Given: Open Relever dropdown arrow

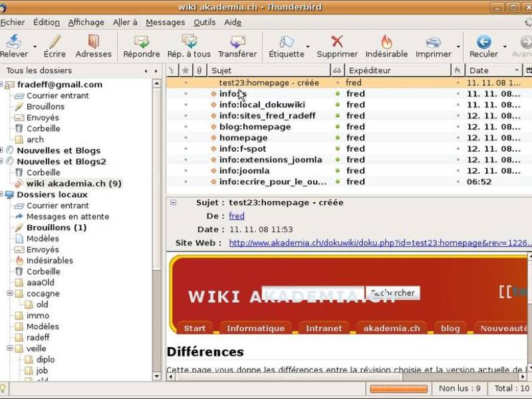Looking at the screenshot, I should [x=35, y=47].
